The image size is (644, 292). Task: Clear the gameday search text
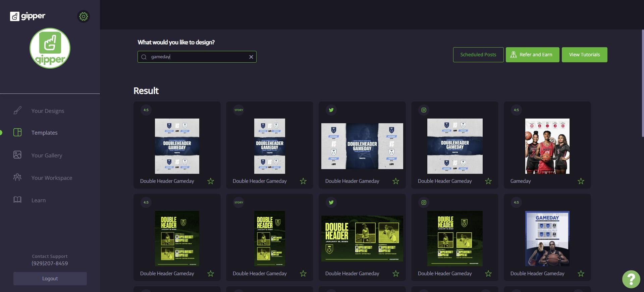pyautogui.click(x=251, y=57)
